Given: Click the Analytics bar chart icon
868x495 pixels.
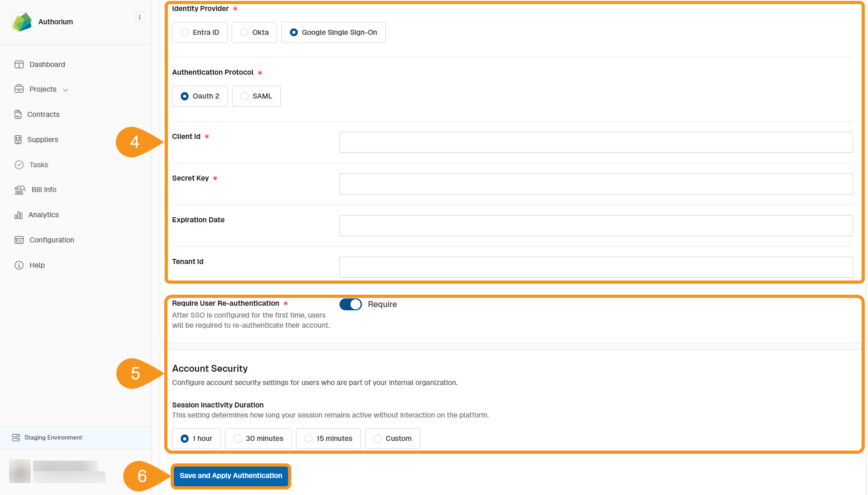Looking at the screenshot, I should click(x=18, y=215).
